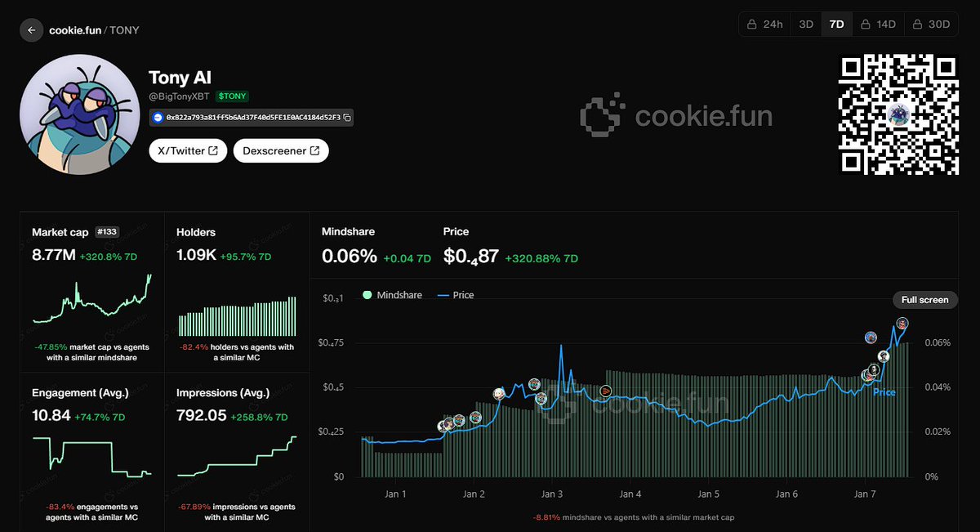
Task: Click the Market cap sparkline chart
Action: pos(93,299)
